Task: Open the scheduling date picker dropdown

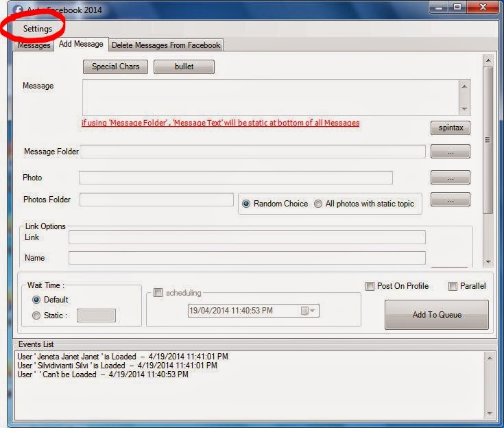Action: 308,311
